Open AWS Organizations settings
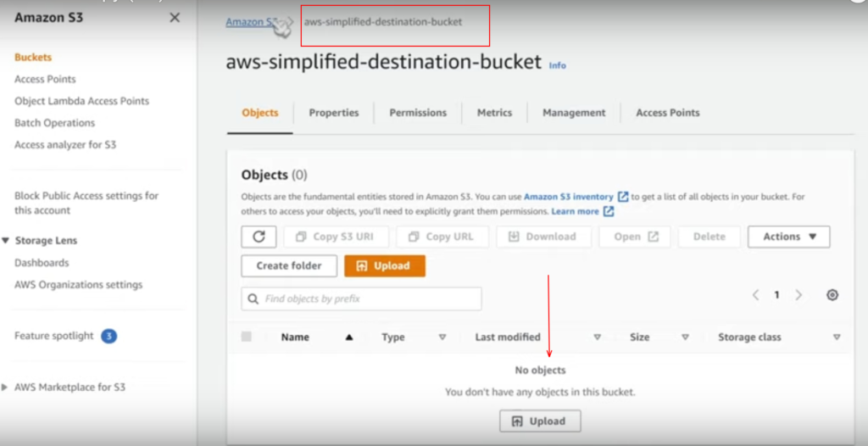The width and height of the screenshot is (868, 446). pyautogui.click(x=79, y=285)
